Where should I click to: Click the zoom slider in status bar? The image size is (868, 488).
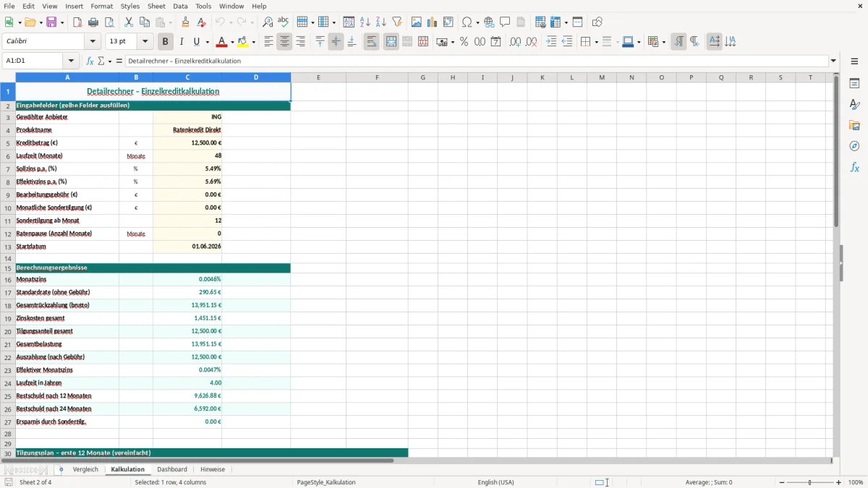pyautogui.click(x=810, y=482)
